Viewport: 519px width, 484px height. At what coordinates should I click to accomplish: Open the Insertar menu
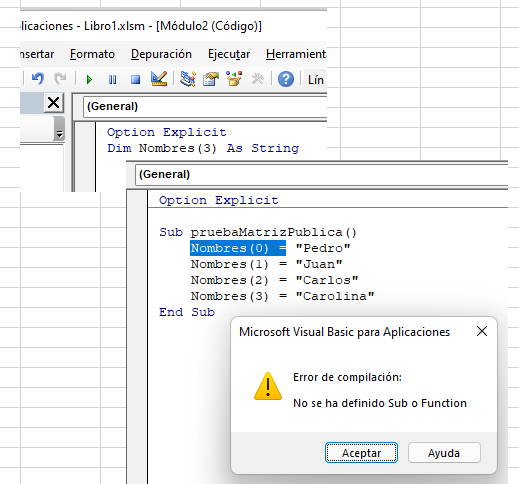37,54
